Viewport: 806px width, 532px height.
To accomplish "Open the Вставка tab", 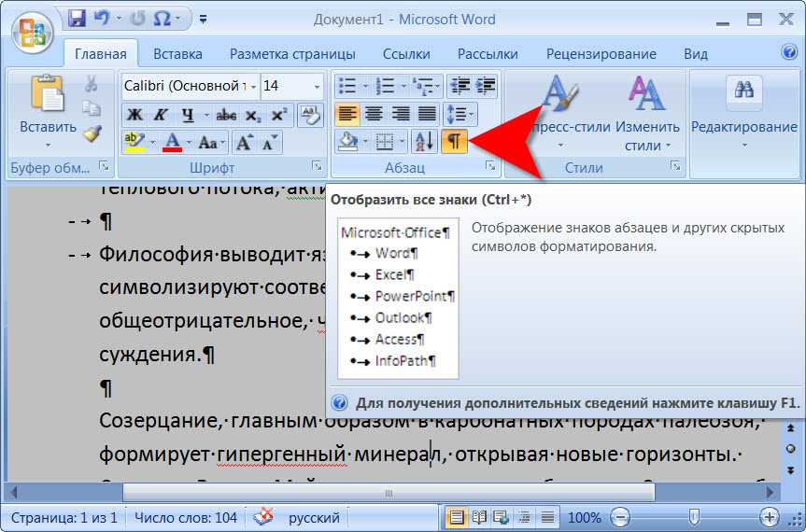I will click(177, 54).
